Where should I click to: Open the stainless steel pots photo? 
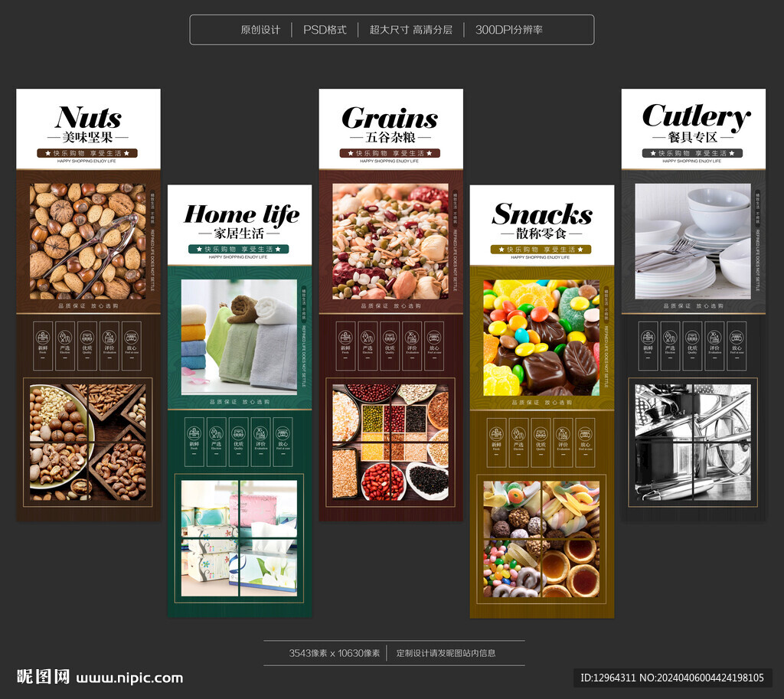(693, 443)
